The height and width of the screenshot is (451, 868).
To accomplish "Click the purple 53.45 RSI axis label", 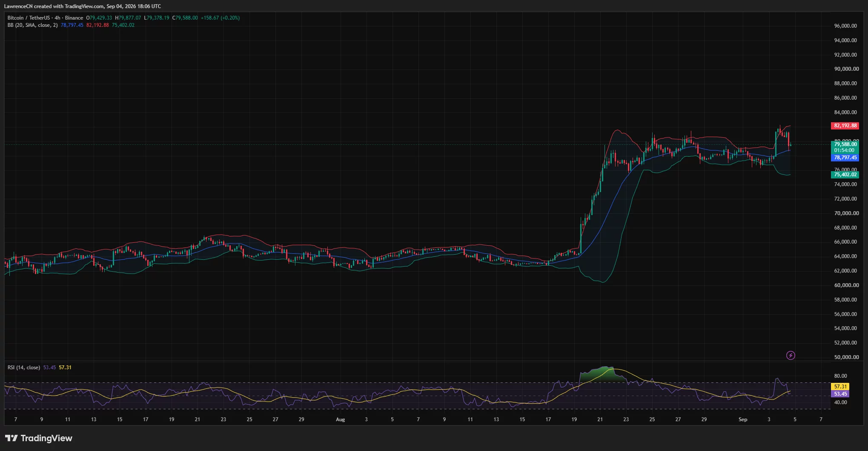I will [x=840, y=394].
